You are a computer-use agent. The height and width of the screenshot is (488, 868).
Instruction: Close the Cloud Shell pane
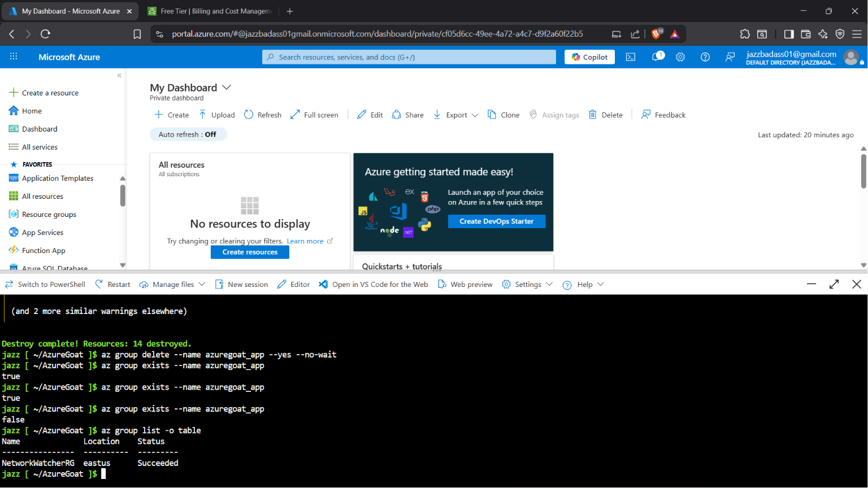[x=857, y=284]
